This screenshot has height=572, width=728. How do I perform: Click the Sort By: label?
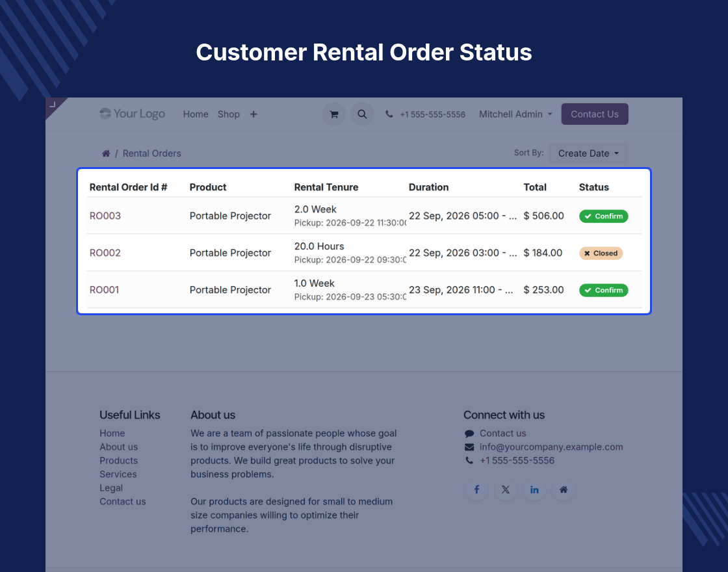[x=528, y=153]
